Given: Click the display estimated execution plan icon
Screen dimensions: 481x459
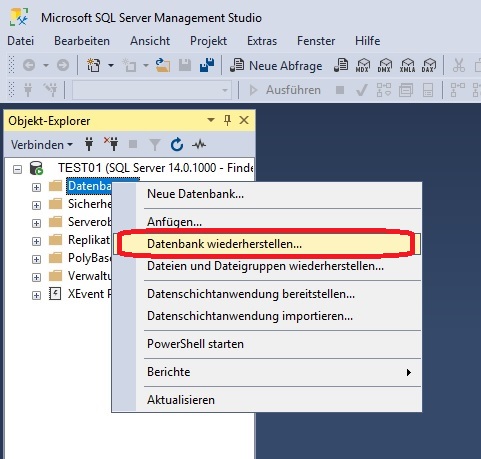Looking at the screenshot, I should (384, 90).
